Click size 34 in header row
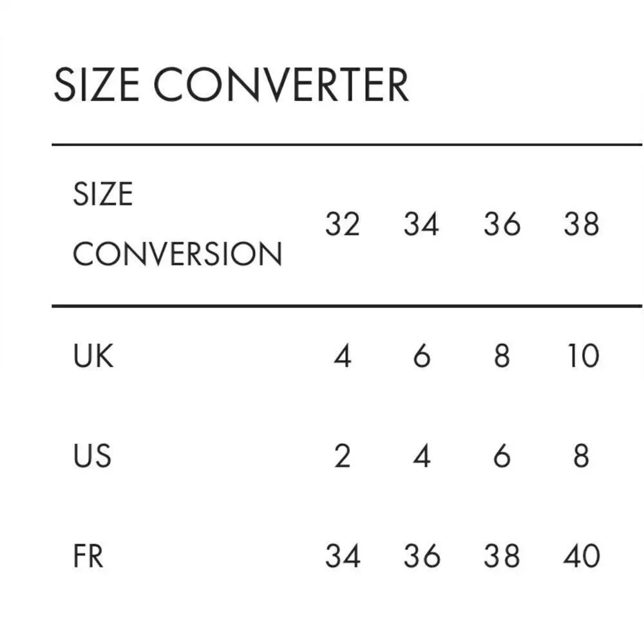 [421, 224]
